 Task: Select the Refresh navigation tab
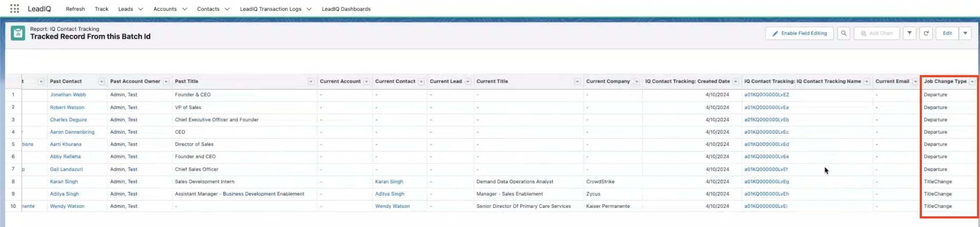pos(75,9)
